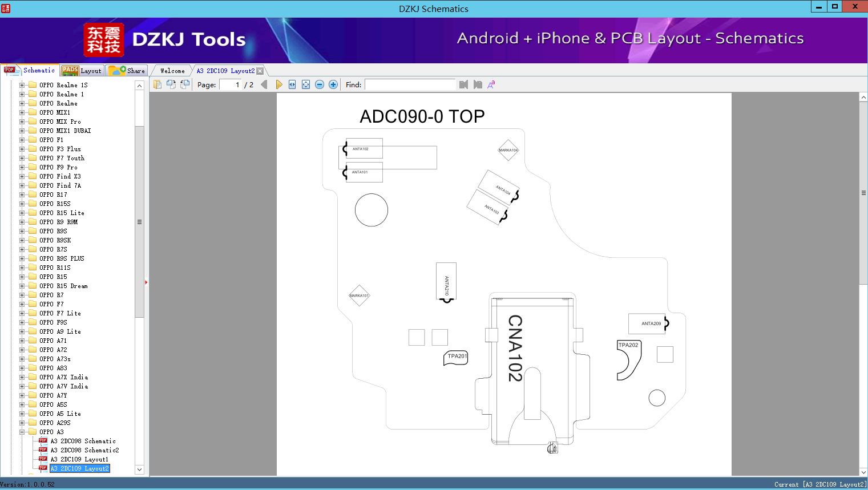Open A3 2DC109 Layout1 file
The image size is (868, 490).
pos(79,459)
